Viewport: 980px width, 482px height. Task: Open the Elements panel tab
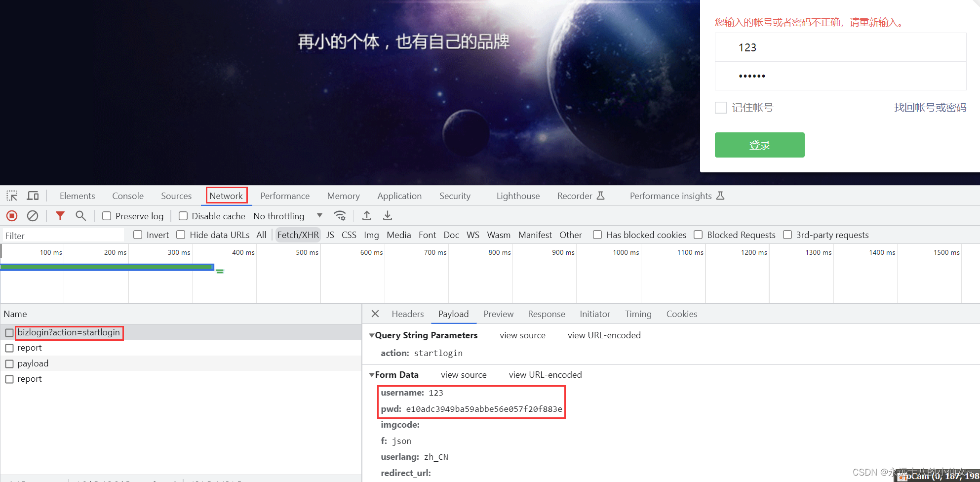(x=77, y=196)
